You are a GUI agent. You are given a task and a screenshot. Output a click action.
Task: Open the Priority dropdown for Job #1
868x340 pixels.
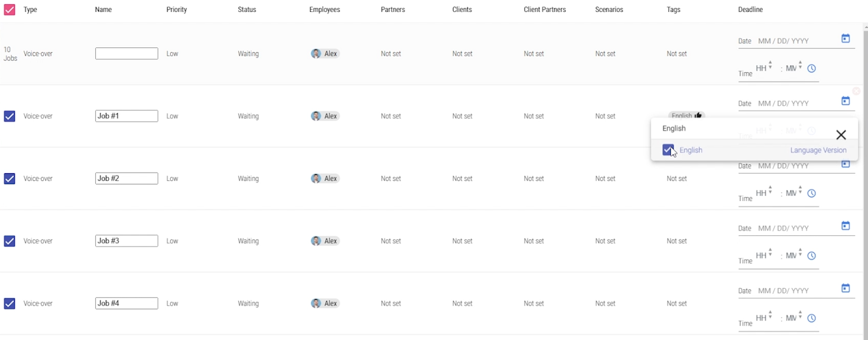click(x=173, y=116)
